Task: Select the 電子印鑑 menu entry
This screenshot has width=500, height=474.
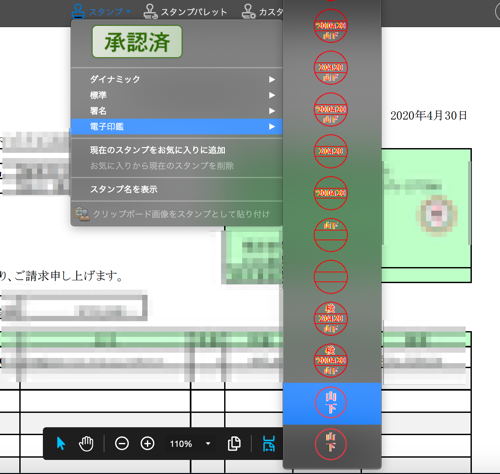Action: [x=177, y=127]
